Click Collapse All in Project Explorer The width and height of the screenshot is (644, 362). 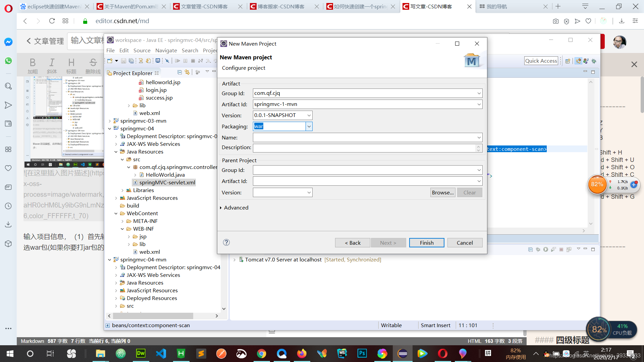(180, 72)
